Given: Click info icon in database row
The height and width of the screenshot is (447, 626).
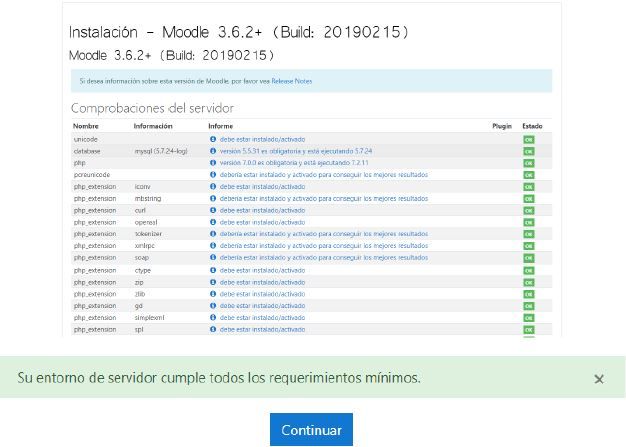Looking at the screenshot, I should [213, 151].
